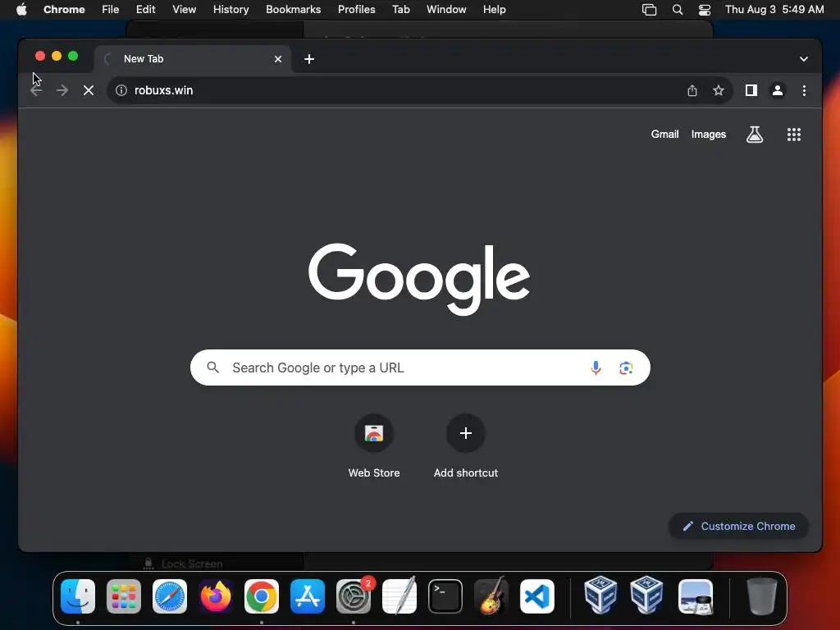This screenshot has height=630, width=840.
Task: Start voice search with microphone icon
Action: click(596, 367)
